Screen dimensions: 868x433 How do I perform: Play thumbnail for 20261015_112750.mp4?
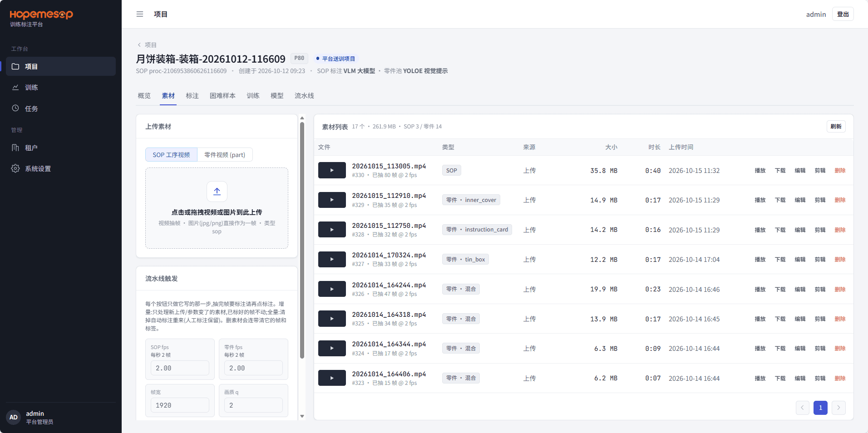[x=332, y=230]
